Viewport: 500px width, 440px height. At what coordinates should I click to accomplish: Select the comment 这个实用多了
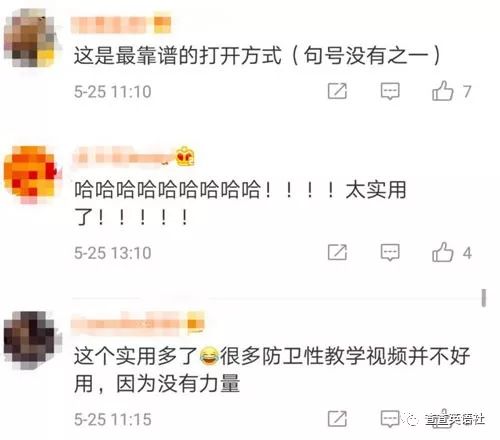pos(272,369)
